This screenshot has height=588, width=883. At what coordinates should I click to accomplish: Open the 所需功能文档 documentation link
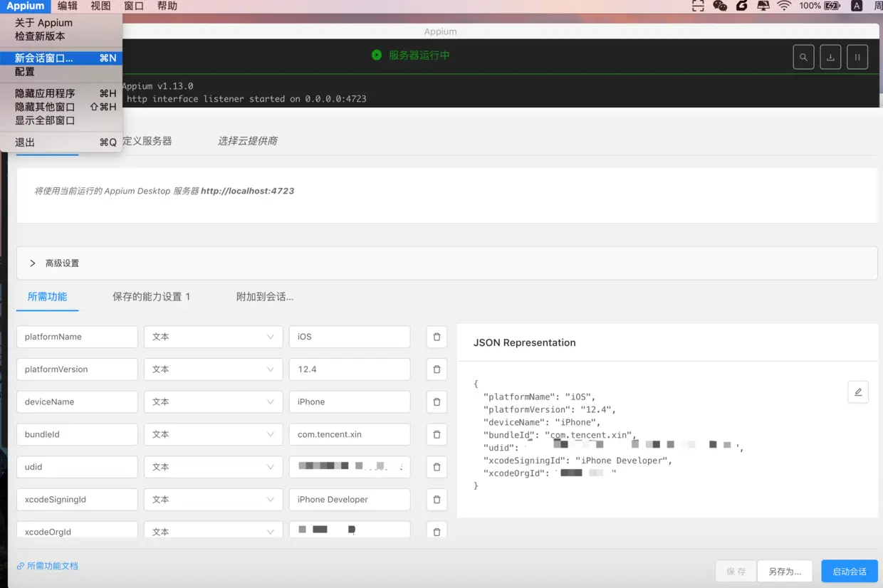click(x=48, y=566)
